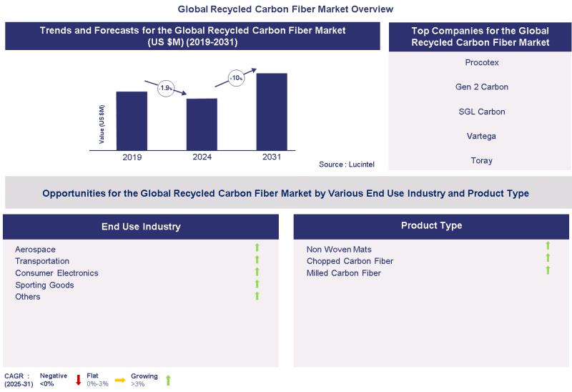Screen dimensions: 572x392
Task: Click the green arrow beside Chopped Carbon Fiber
Action: point(548,258)
